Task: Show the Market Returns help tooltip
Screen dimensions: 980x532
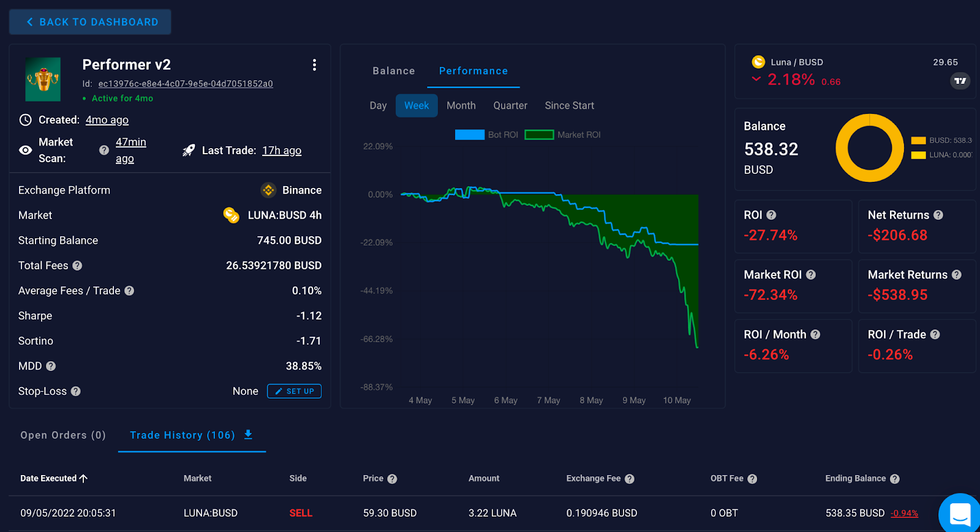Action: point(957,275)
